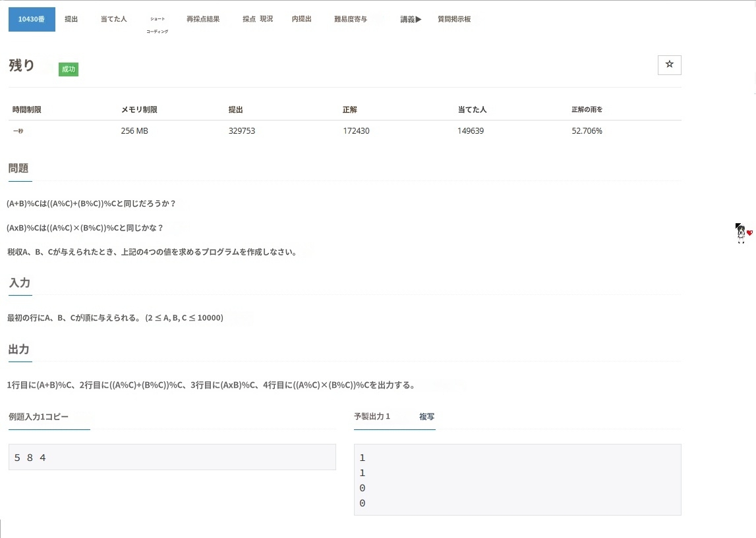Screen dimensions: 756x538
Task: Click the green 成功 status badge
Action: [69, 69]
